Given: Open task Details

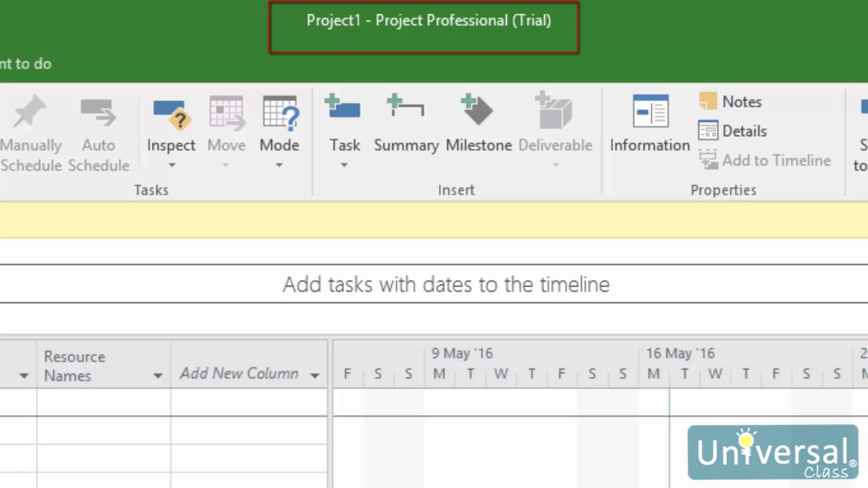Looking at the screenshot, I should pyautogui.click(x=733, y=131).
